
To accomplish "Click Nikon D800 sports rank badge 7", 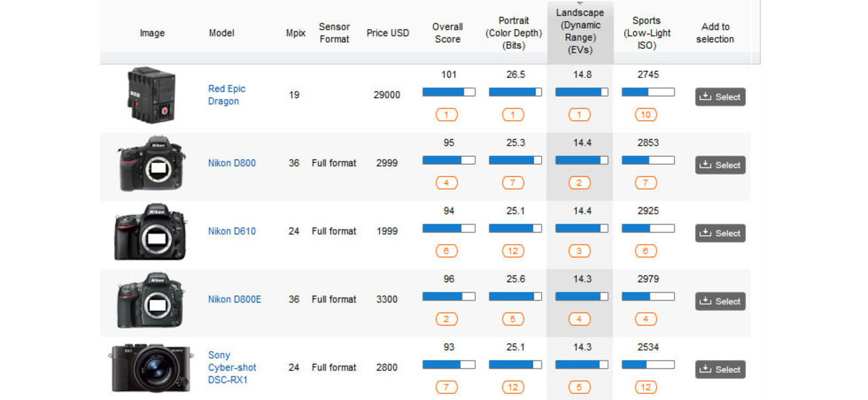I will click(646, 183).
